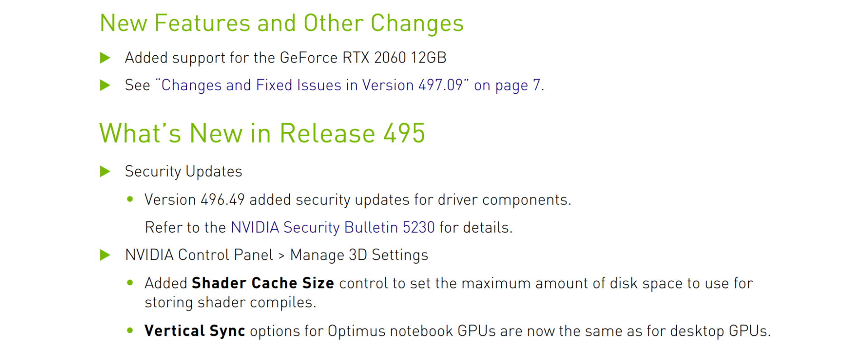Click the New Features and Other Changes heading

tap(282, 23)
